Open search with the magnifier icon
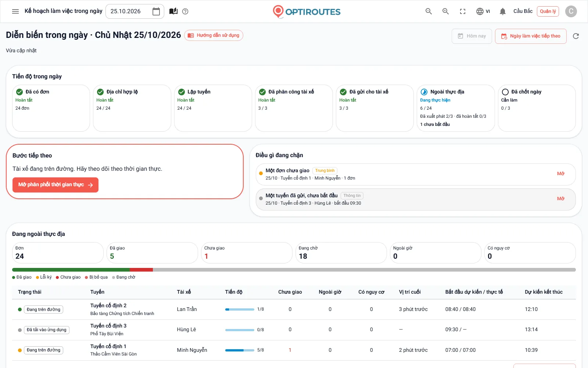The width and height of the screenshot is (588, 368). 429,11
